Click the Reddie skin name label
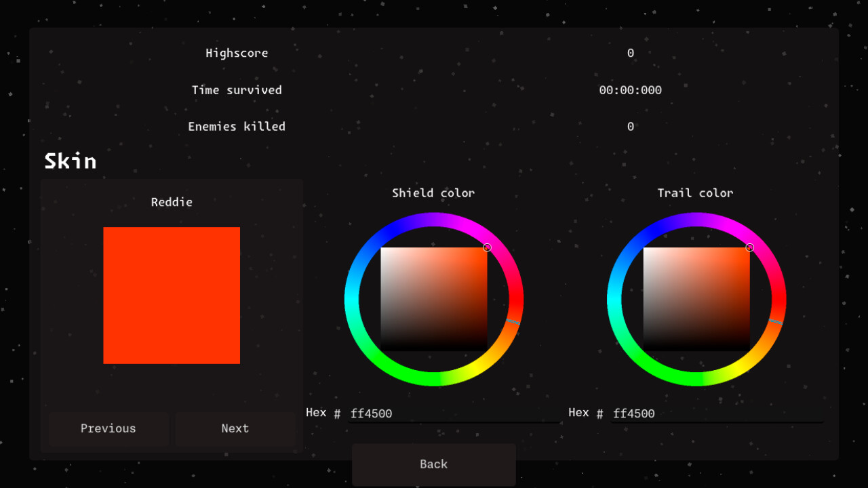 coord(172,201)
